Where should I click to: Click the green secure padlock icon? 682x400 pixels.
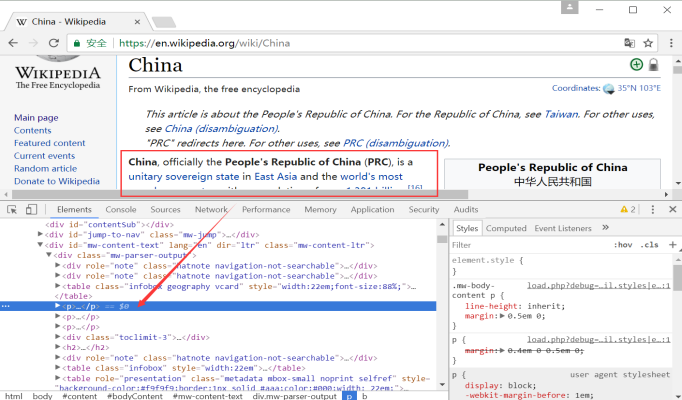pyautogui.click(x=77, y=43)
